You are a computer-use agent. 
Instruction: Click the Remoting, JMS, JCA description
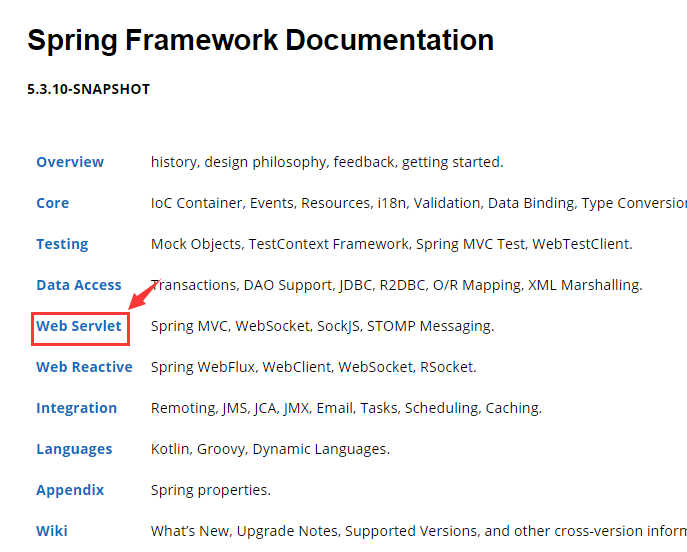347,408
